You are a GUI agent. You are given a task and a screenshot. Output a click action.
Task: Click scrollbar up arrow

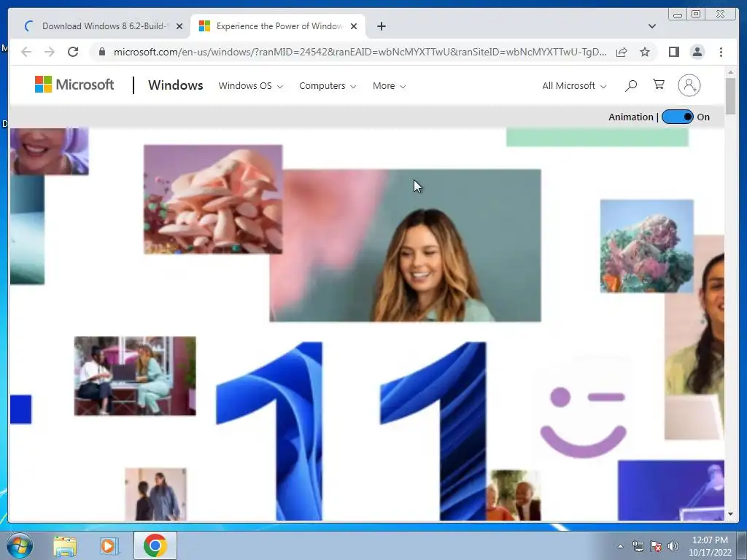coord(730,72)
